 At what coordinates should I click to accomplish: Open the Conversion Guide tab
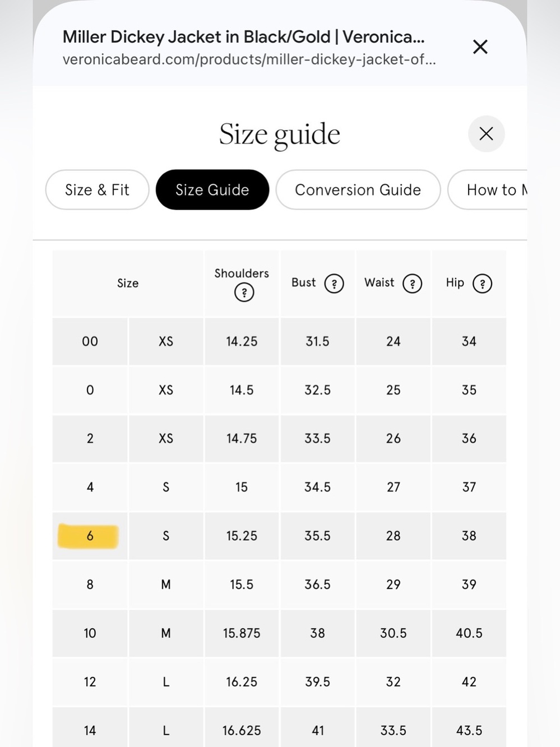click(x=358, y=190)
